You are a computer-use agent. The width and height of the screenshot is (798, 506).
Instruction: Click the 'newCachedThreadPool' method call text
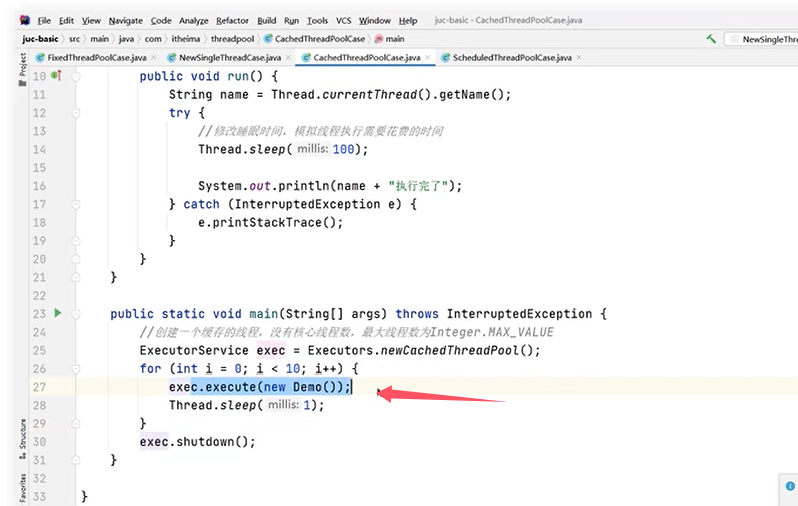450,350
